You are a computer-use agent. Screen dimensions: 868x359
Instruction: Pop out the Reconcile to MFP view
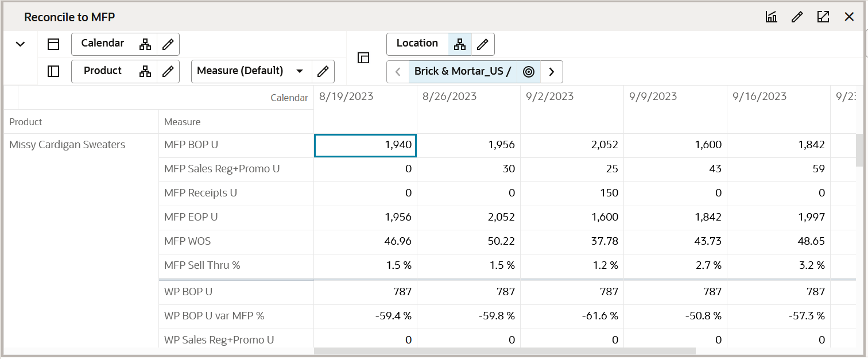coord(823,17)
